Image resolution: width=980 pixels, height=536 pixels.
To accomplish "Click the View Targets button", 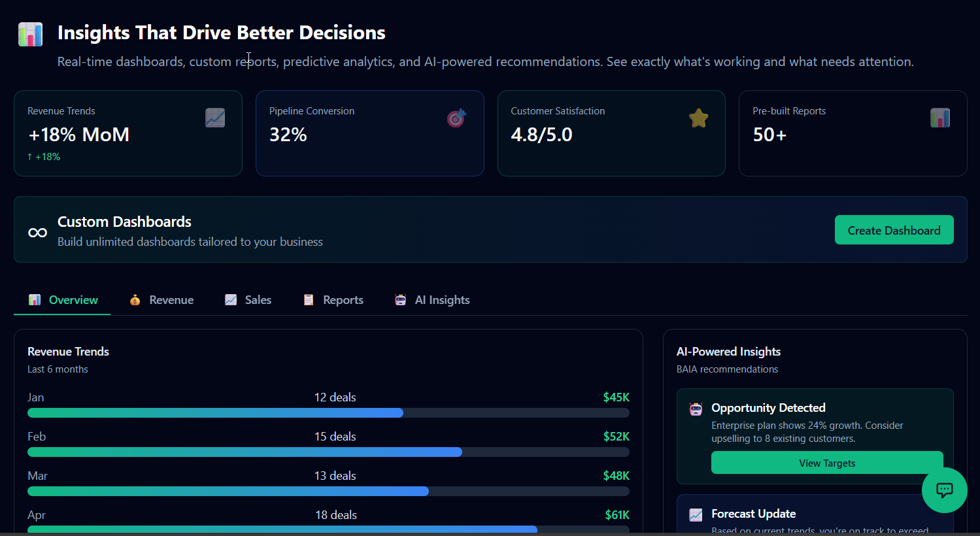I will tap(826, 463).
